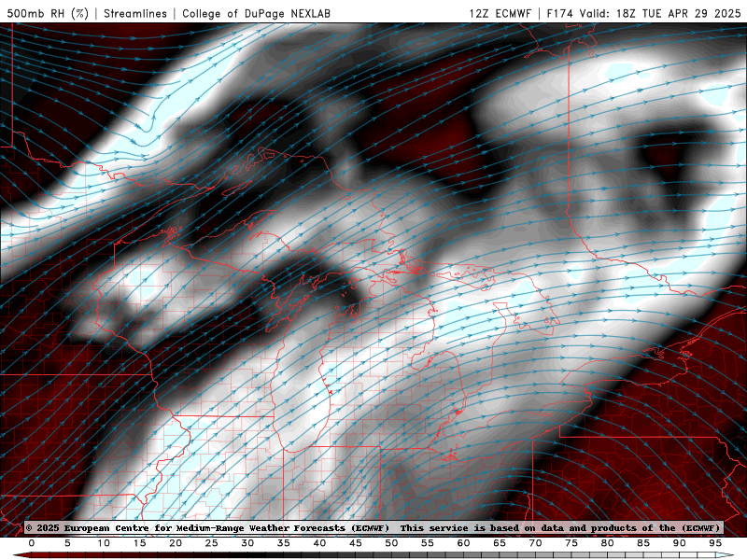Click the "75" RH scale label
Viewport: 747px width, 560px height.
click(571, 543)
